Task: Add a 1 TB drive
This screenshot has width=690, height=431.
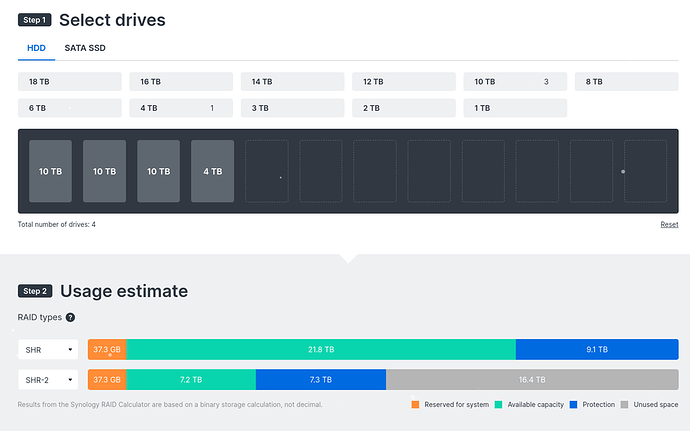Action: click(515, 108)
